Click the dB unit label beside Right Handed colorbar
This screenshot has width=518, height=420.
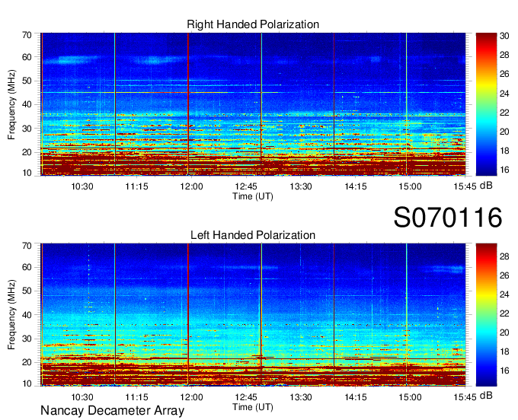tap(486, 186)
